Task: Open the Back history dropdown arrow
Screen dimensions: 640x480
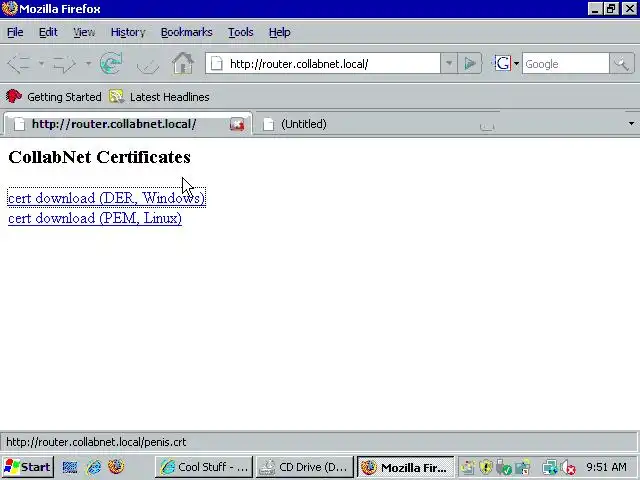Action: tap(41, 64)
